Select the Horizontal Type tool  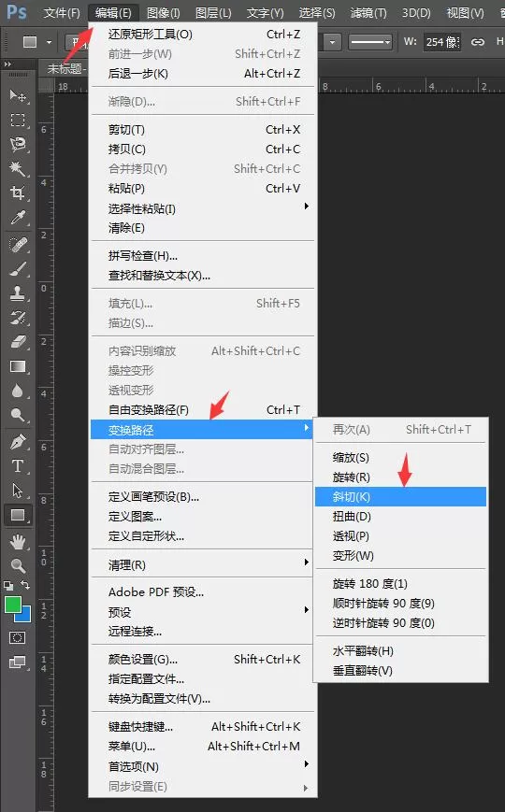pos(18,466)
